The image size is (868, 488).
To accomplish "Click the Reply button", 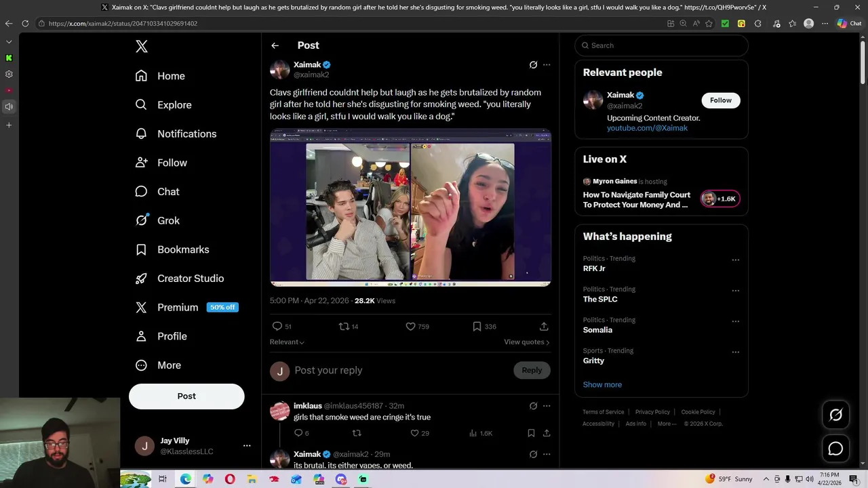I will coord(532,370).
